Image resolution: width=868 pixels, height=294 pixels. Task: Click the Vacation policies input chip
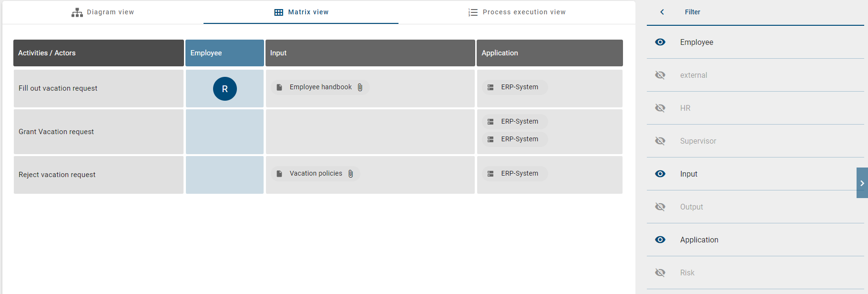(x=316, y=174)
